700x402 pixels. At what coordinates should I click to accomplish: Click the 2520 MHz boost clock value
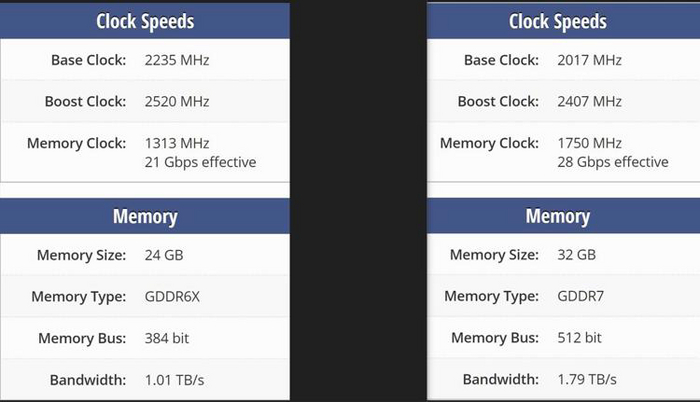point(177,101)
